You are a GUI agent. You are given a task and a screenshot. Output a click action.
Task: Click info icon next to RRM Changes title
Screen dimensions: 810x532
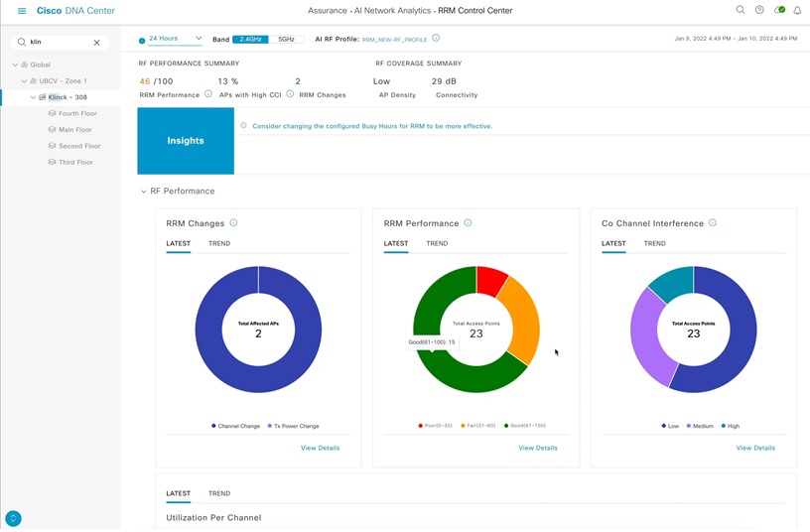[234, 223]
